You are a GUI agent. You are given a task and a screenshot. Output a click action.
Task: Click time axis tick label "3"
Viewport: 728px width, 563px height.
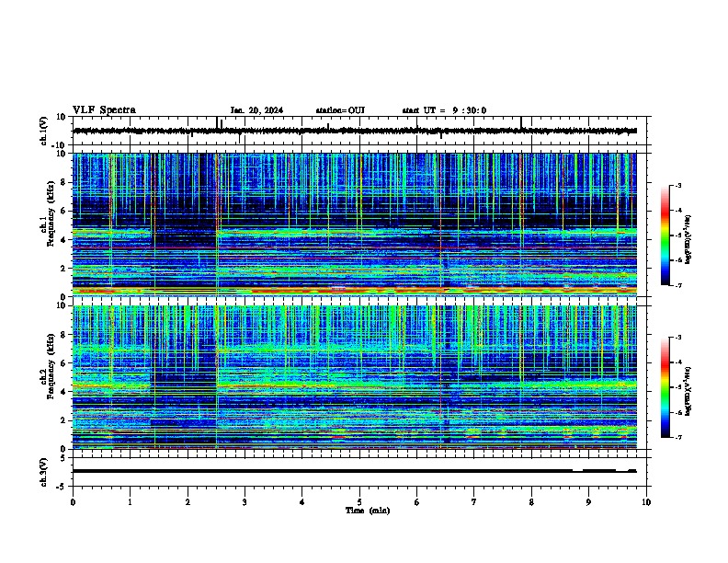tap(245, 502)
